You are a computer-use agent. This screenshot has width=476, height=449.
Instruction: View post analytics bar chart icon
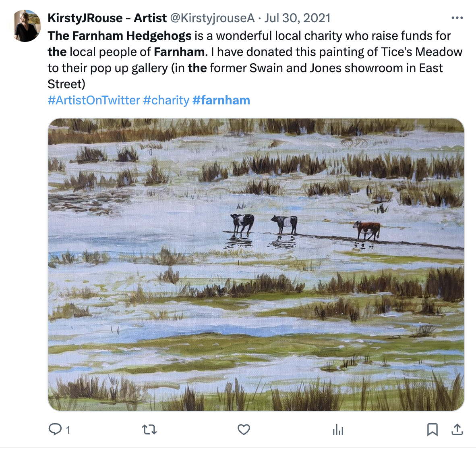click(x=338, y=430)
